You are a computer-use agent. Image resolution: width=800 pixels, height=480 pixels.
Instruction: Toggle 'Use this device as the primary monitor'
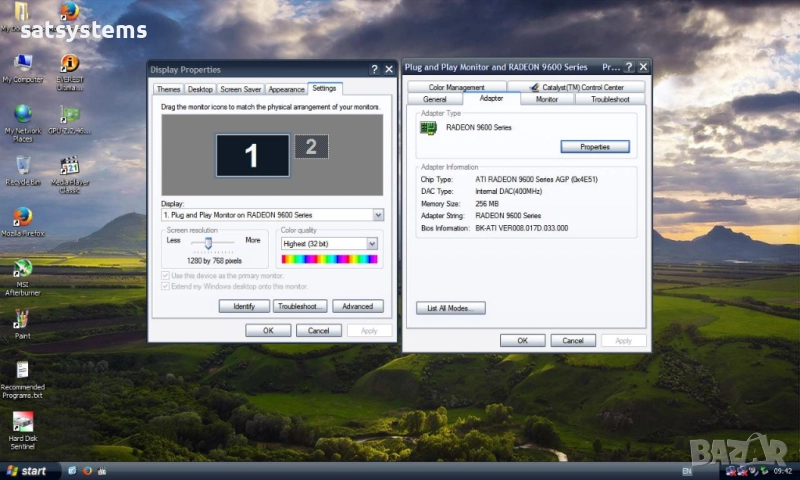click(x=165, y=275)
